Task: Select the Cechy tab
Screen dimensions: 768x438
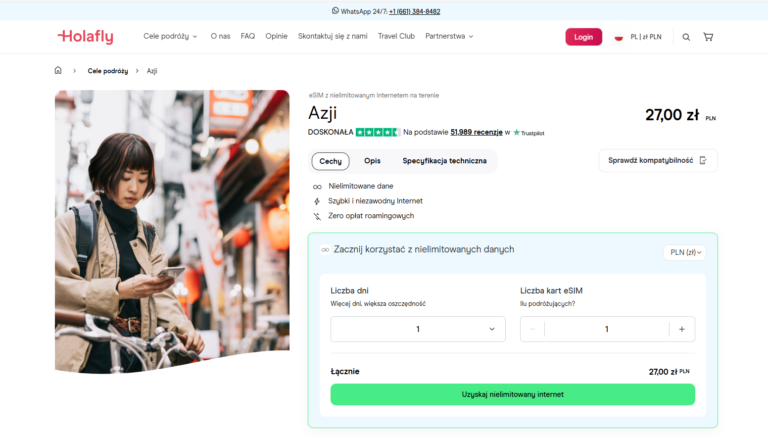Action: [x=331, y=161]
